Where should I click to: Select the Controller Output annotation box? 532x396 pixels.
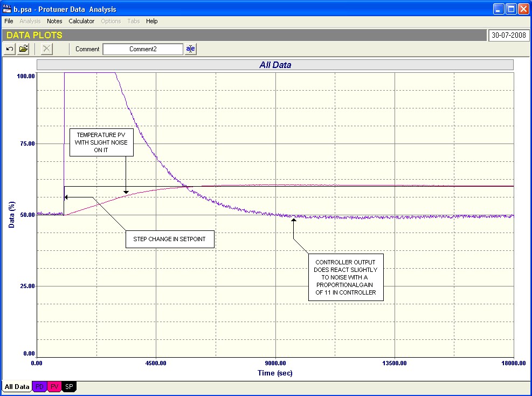(346, 277)
